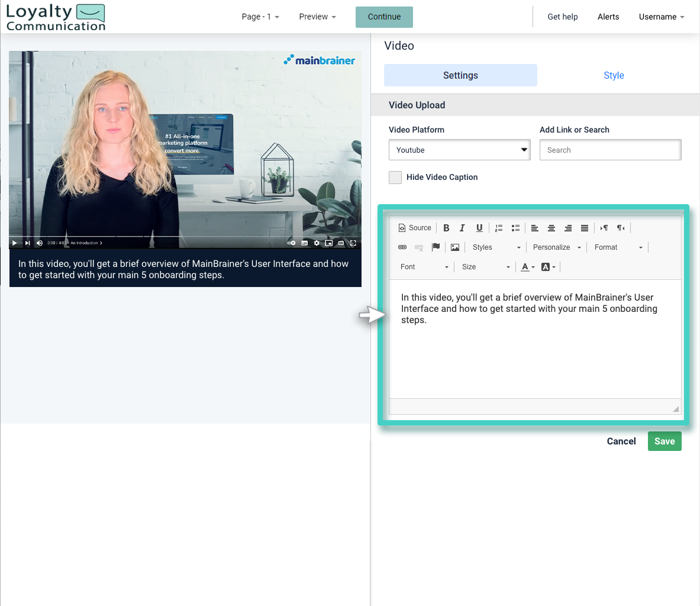Toggle fullscreen in the video player
The image size is (700, 606).
pyautogui.click(x=353, y=243)
